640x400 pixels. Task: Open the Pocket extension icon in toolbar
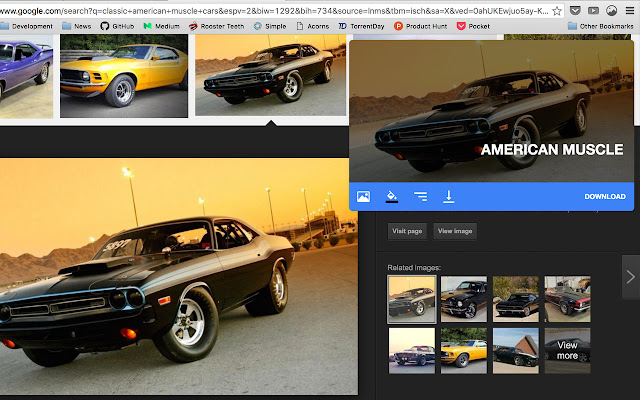coord(575,11)
